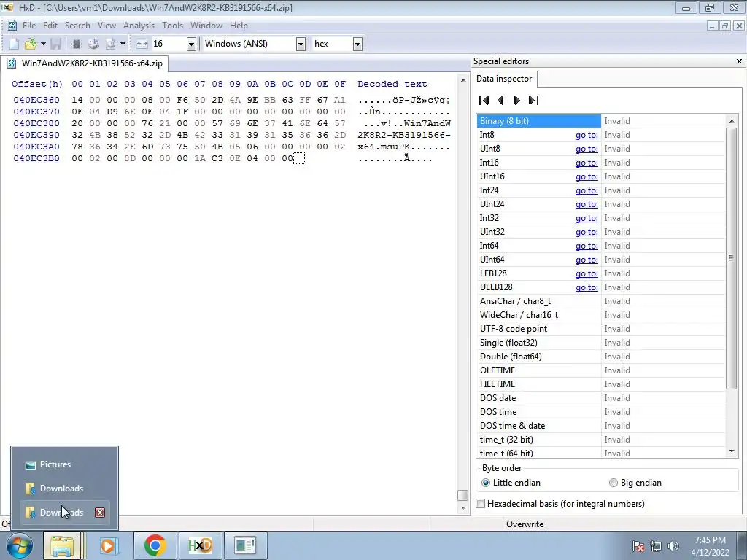This screenshot has height=560, width=747.
Task: Select the Binary (8 bit) inspector row
Action: click(600, 121)
